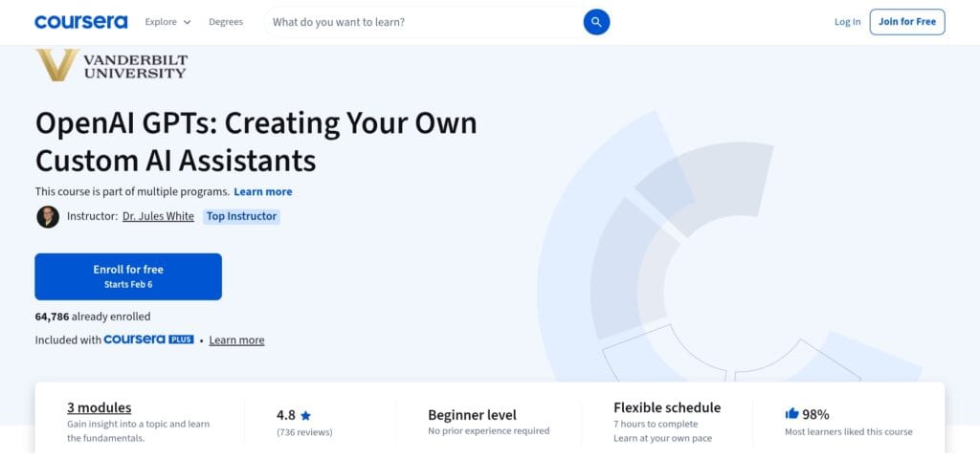Click the '64,786 already enrolled' text
This screenshot has height=460, width=980.
tap(93, 317)
